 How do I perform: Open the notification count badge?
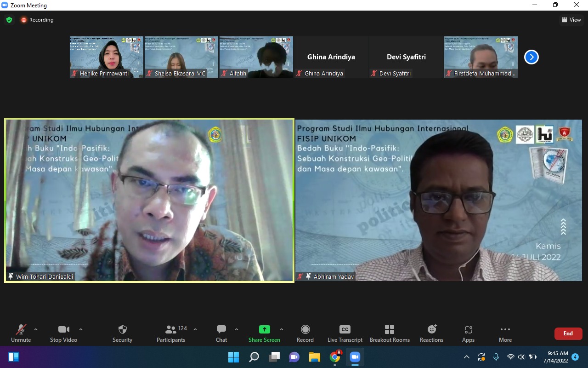[575, 357]
